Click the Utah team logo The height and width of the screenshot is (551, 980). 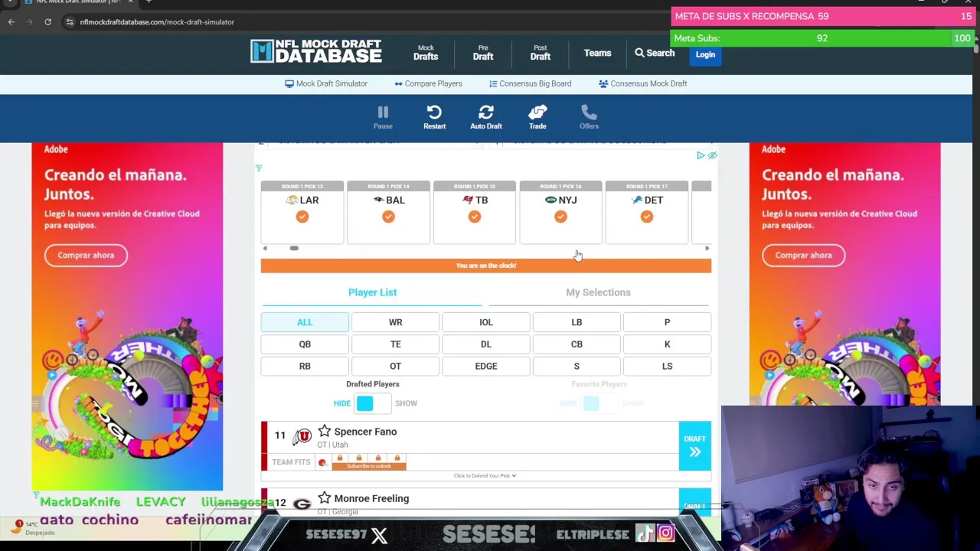tap(302, 436)
